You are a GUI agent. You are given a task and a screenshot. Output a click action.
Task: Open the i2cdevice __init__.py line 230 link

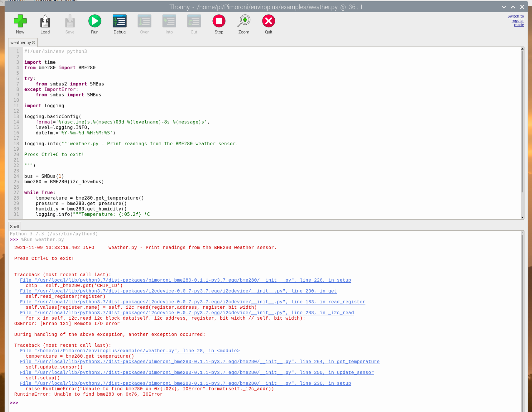[x=178, y=291]
